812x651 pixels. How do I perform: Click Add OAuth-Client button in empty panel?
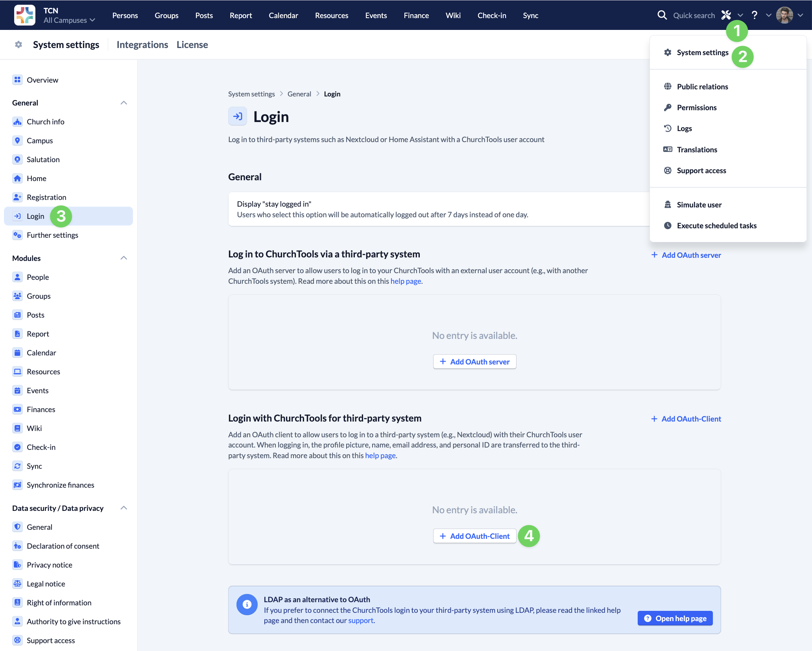click(x=474, y=536)
